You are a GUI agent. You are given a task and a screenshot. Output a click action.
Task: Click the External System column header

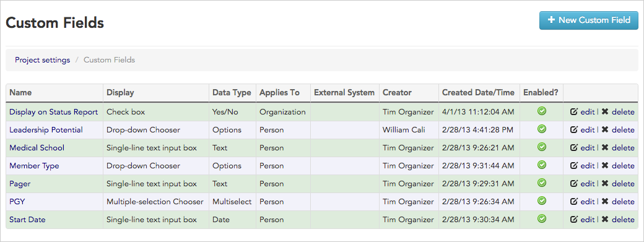coord(344,93)
